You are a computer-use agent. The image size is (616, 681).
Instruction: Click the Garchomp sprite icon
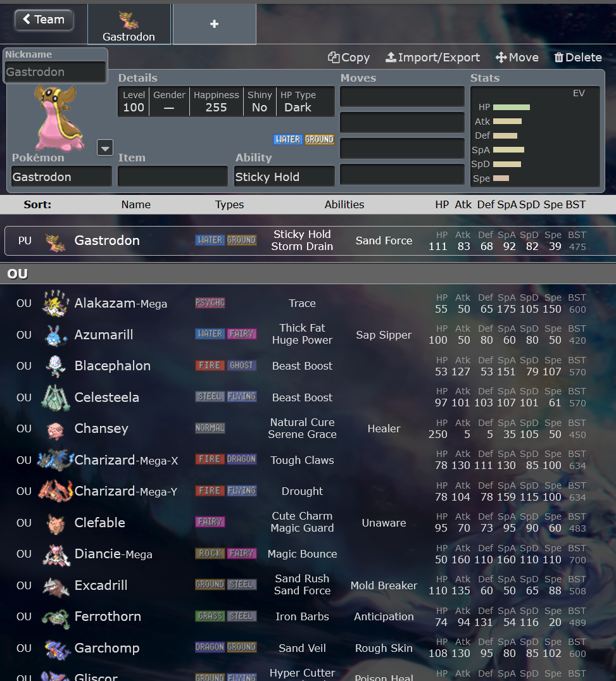click(56, 649)
